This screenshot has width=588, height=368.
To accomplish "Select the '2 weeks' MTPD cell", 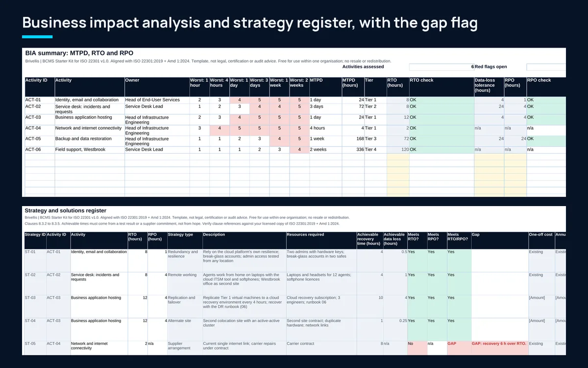I will [325, 150].
